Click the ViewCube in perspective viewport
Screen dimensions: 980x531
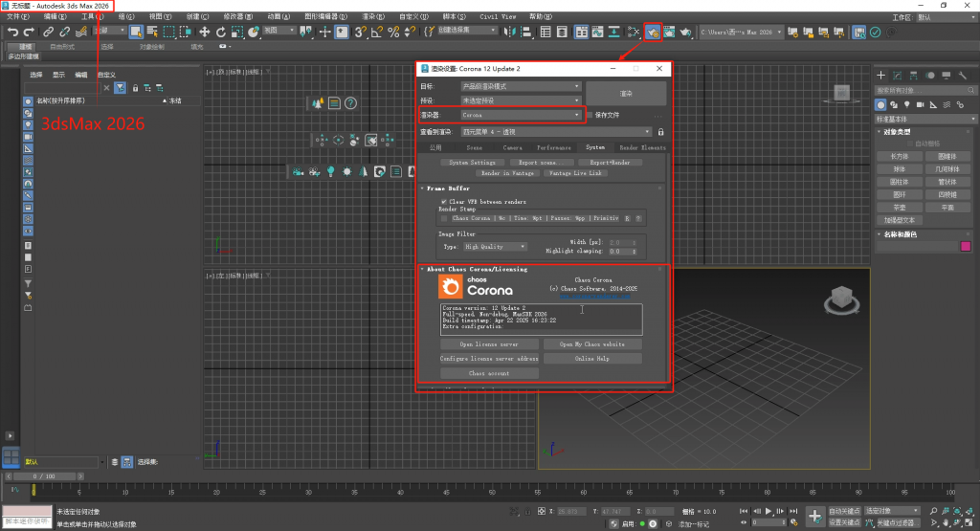coord(841,299)
